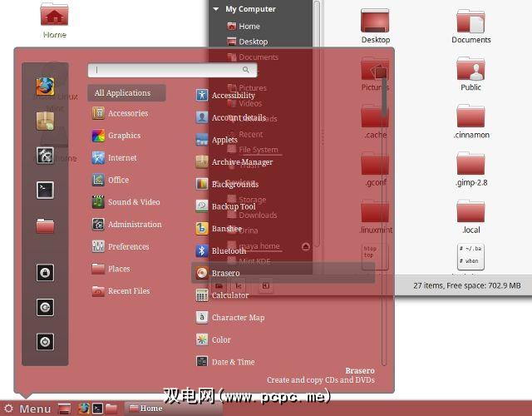Open file manager from panel launcher
The width and height of the screenshot is (532, 416).
coord(111,409)
